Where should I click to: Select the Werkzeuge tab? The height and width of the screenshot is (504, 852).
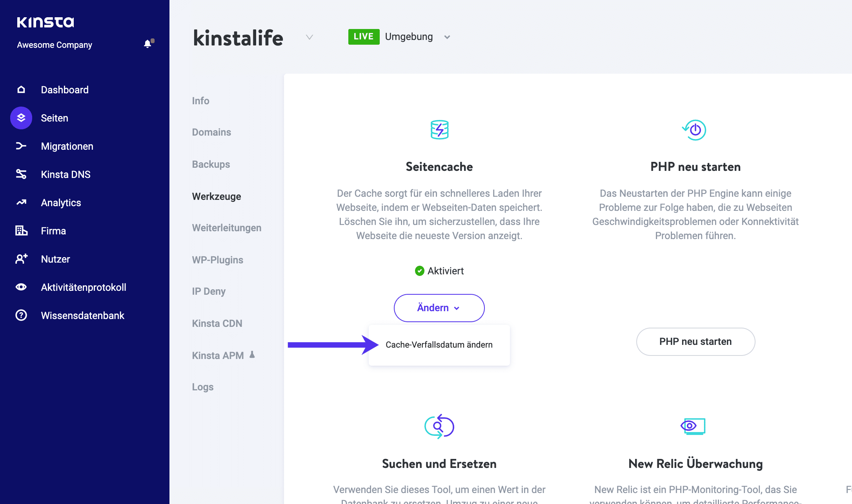217,196
